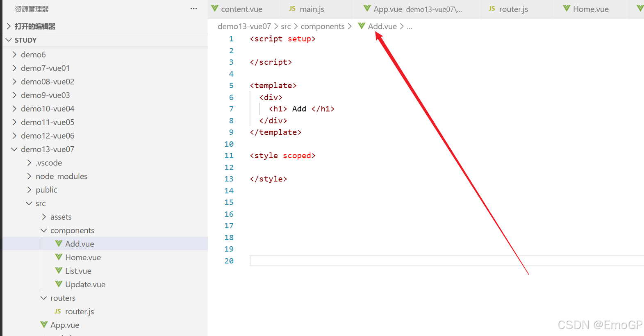Image resolution: width=644 pixels, height=336 pixels.
Task: Click the Vue icon beside App.vue in tree
Action: (x=44, y=325)
